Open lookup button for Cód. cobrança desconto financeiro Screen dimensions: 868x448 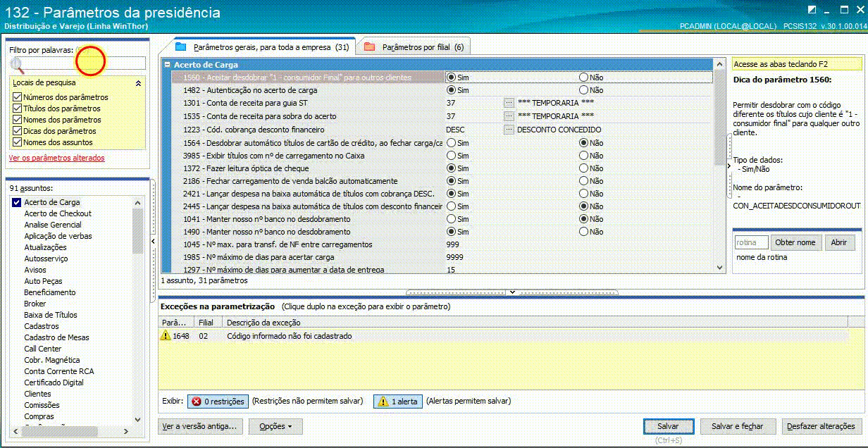coord(509,130)
